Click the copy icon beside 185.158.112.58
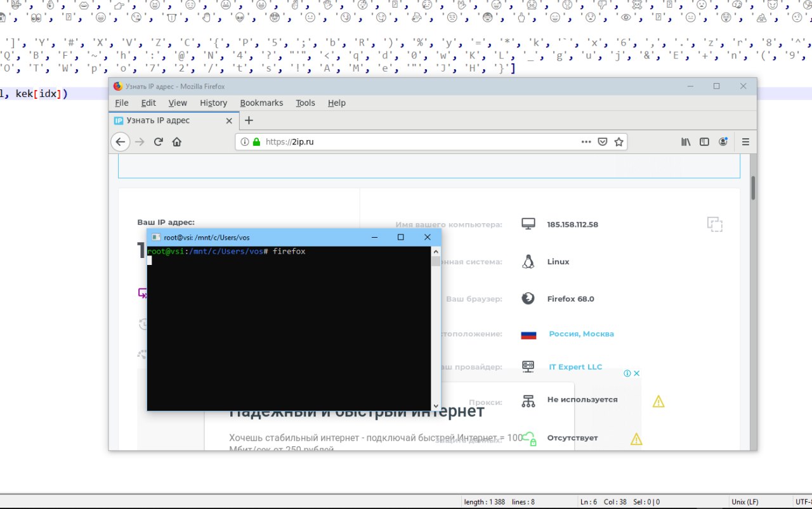Screen dimensions: 812x509 (715, 224)
